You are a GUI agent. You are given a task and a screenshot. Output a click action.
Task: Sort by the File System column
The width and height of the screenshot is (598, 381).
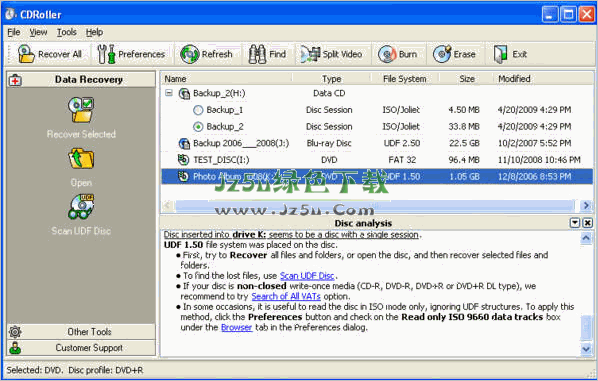[404, 79]
